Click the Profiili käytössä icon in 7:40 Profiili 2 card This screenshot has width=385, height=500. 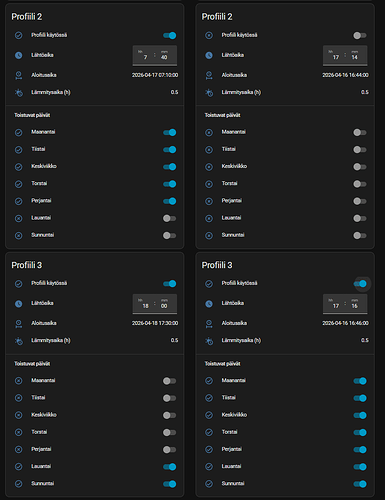[x=19, y=35]
